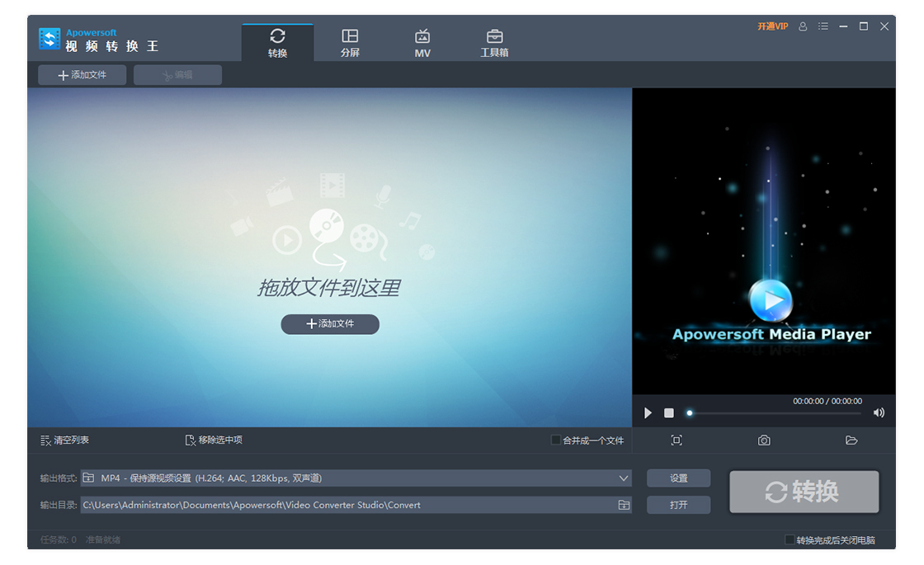Viewport: 924px width, 565px height.
Task: Click 移除选中项 to remove selected
Action: point(214,440)
